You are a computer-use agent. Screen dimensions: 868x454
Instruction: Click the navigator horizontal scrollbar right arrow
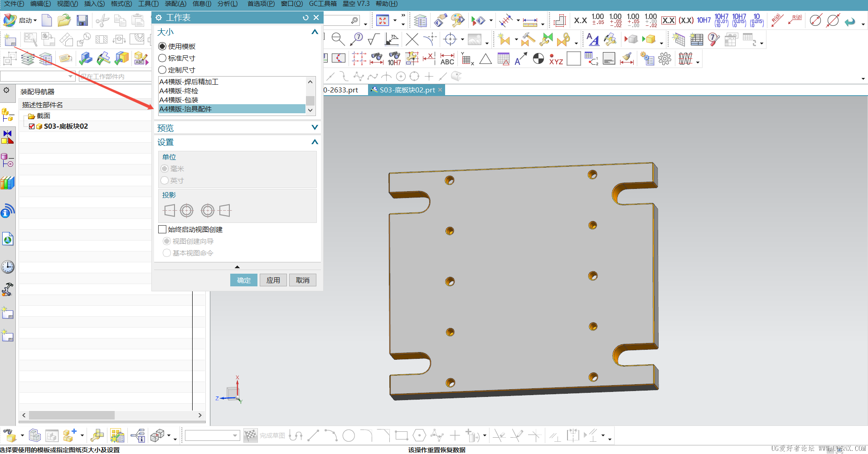200,415
